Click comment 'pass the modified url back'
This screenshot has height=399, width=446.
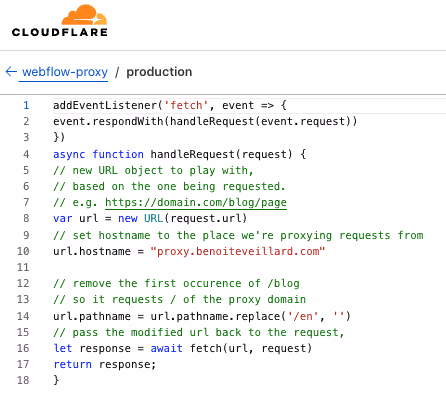(x=199, y=332)
